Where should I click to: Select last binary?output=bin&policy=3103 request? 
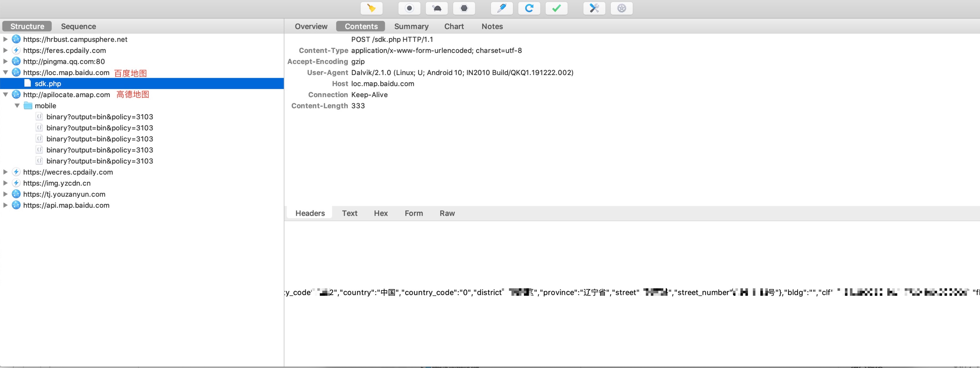[100, 161]
